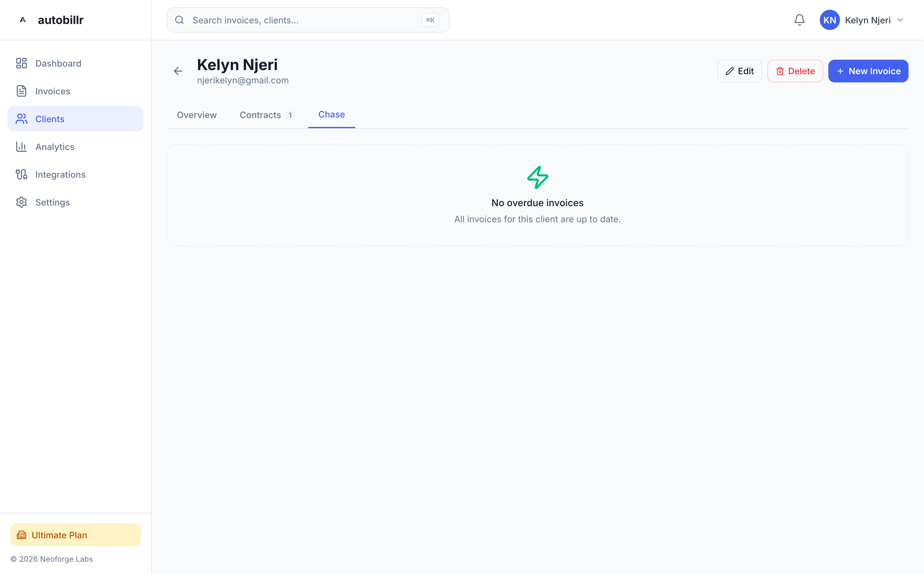Click the Dashboard grid icon
The image size is (924, 574).
coord(21,63)
